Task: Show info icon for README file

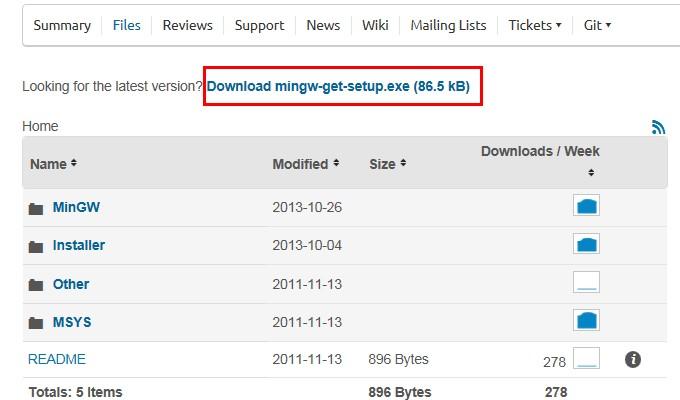Action: click(x=633, y=359)
